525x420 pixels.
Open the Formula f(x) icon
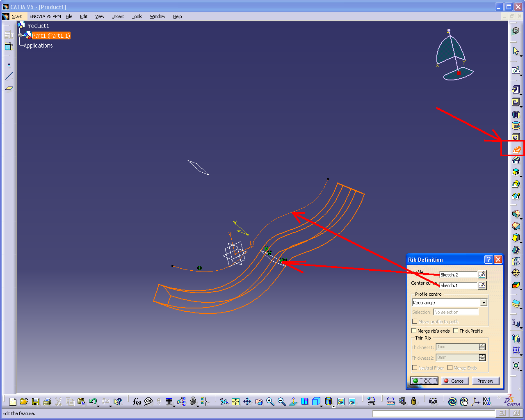tap(137, 402)
